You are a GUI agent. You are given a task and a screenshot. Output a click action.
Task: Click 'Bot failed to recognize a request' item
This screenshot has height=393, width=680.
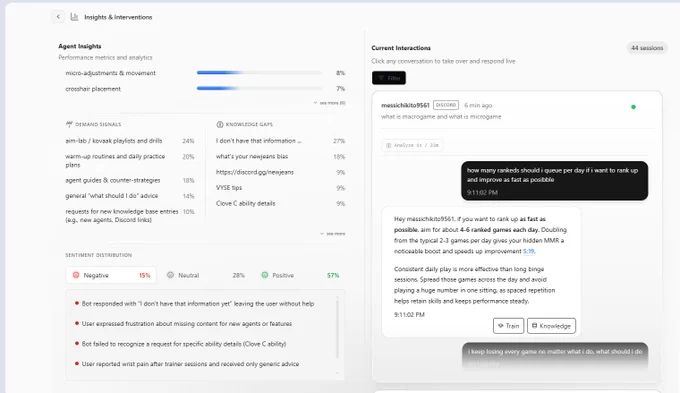click(x=184, y=344)
